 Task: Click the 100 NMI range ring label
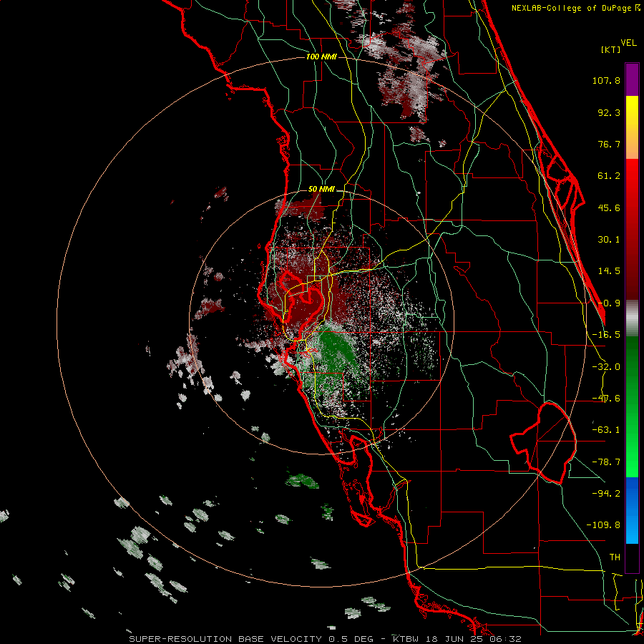(x=321, y=57)
